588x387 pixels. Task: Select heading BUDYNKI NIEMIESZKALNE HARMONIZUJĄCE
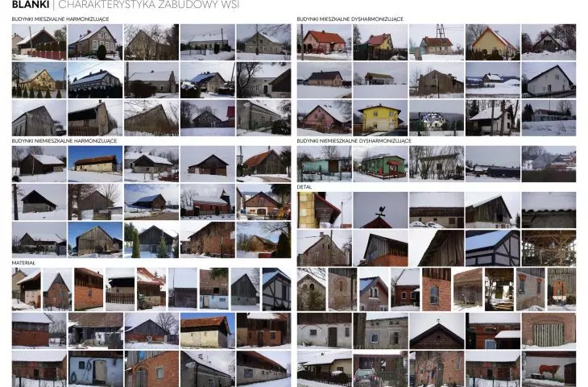click(64, 141)
